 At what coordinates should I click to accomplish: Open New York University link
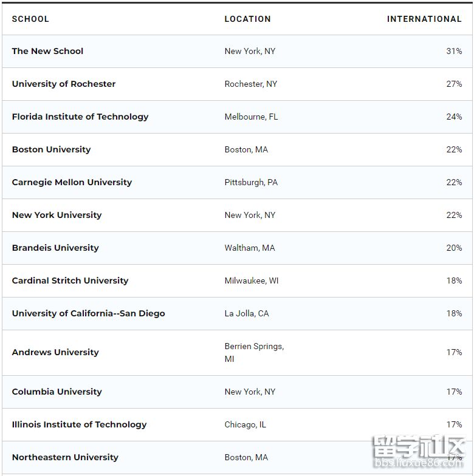click(57, 215)
